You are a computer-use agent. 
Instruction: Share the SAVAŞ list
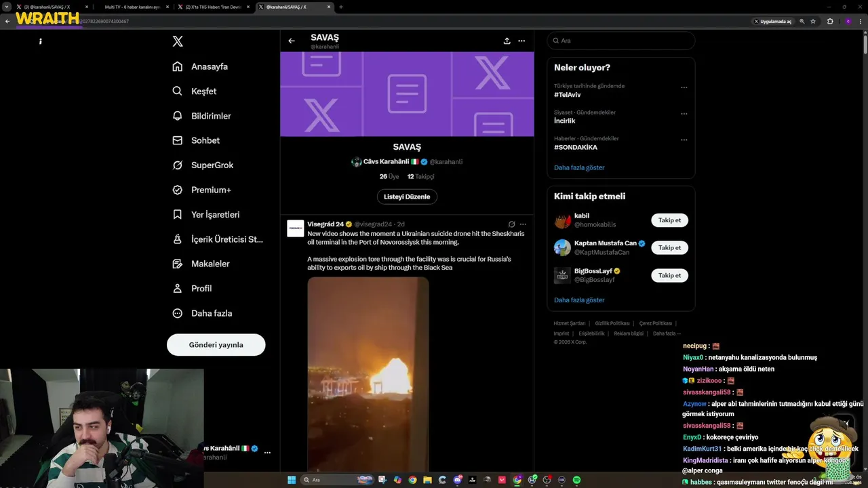(507, 41)
